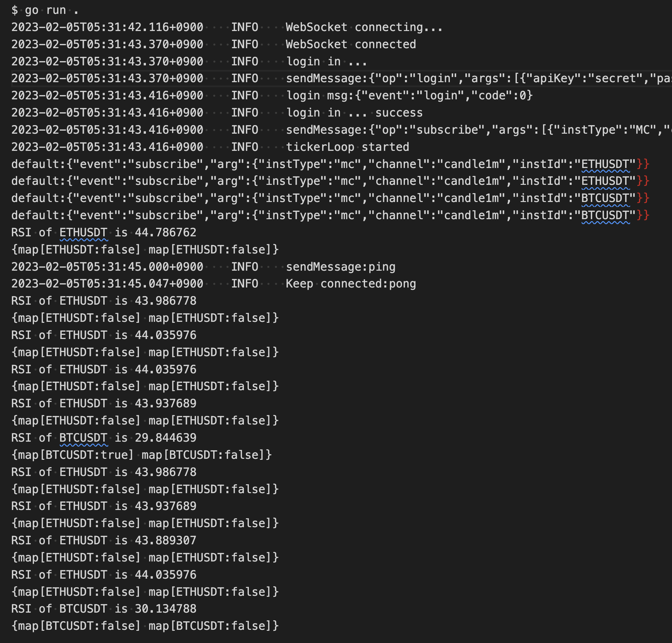Click the timestamp ending in 42.116+0900

click(x=107, y=27)
